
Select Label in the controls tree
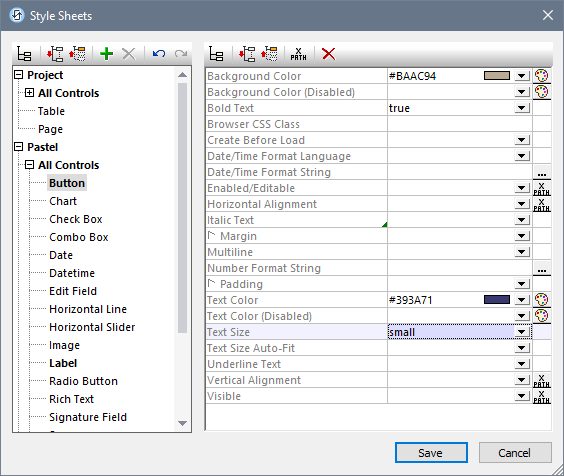point(63,363)
